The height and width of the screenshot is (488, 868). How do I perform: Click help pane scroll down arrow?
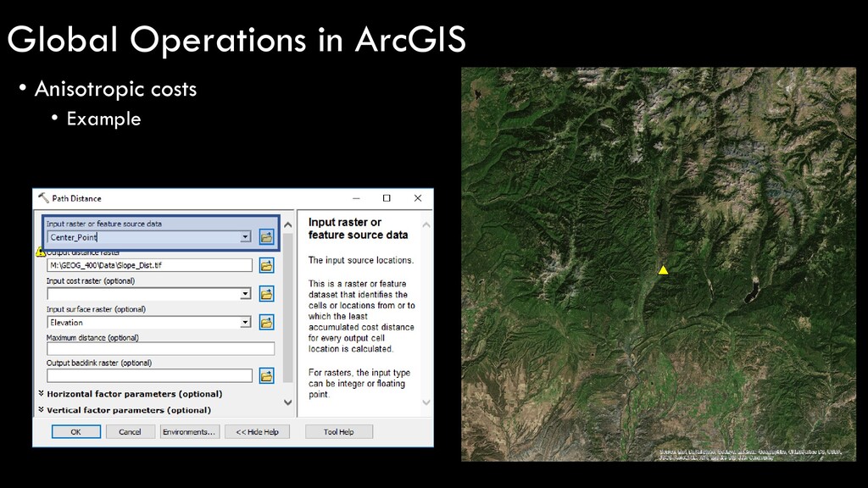pyautogui.click(x=426, y=402)
